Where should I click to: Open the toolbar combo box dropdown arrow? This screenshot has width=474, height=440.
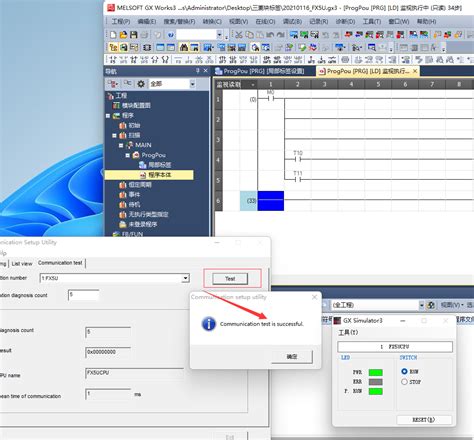coord(219,35)
